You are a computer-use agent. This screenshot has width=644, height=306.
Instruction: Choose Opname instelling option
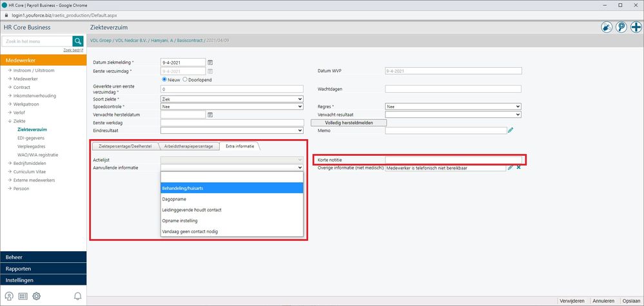(232, 221)
